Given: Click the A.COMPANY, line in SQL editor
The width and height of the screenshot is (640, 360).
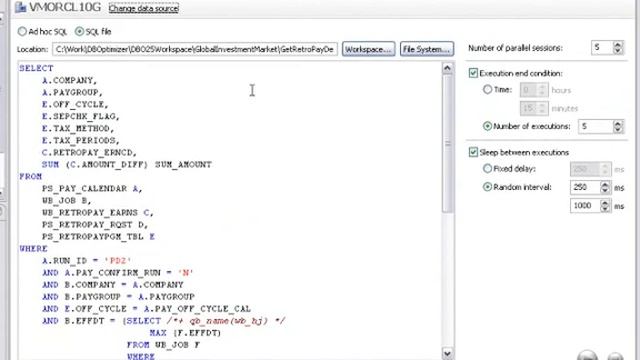Looking at the screenshot, I should click(70, 80).
